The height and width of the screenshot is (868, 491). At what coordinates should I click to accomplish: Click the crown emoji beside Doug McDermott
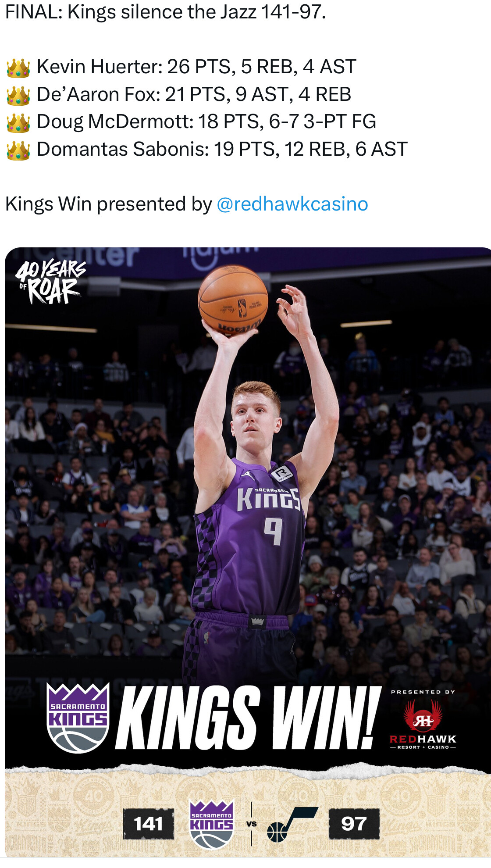coord(18,122)
